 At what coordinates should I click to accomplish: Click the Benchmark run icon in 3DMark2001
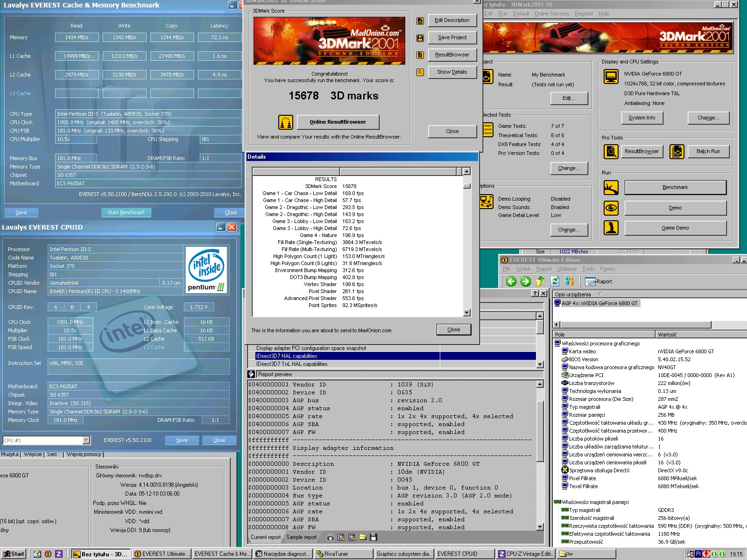click(611, 188)
